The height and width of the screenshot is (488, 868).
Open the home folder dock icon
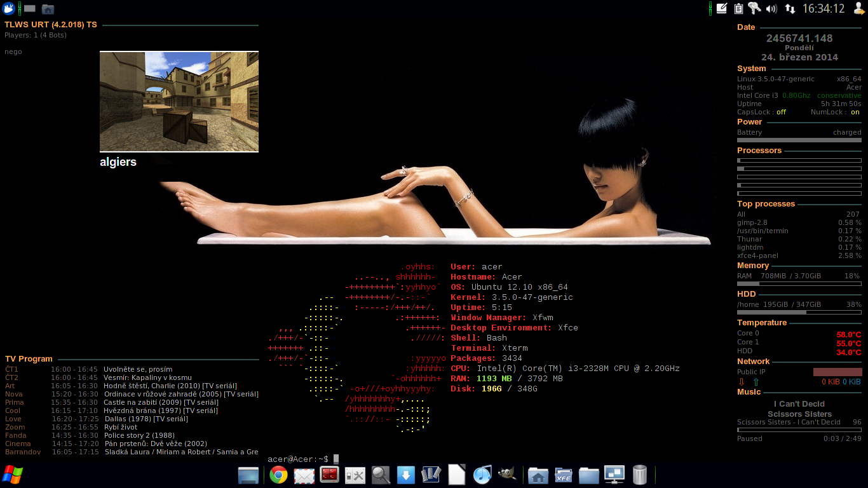538,475
